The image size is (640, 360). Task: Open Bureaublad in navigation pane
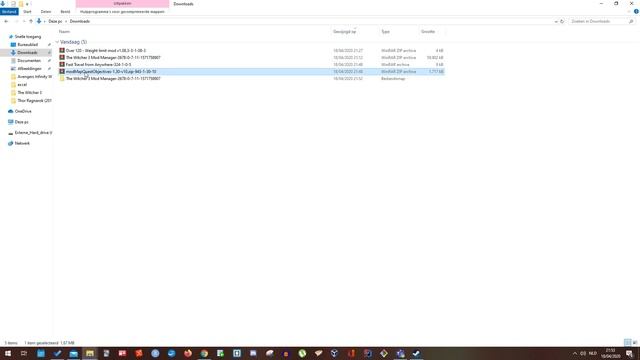tap(27, 44)
